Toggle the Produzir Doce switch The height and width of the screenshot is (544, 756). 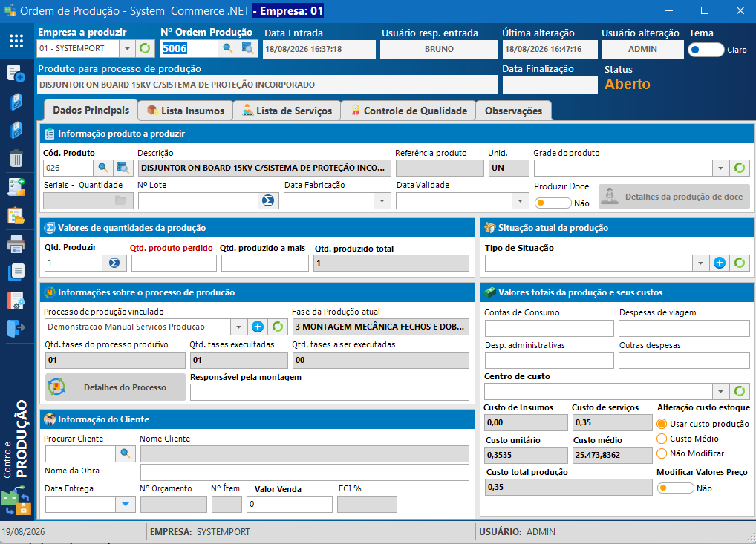(x=553, y=203)
